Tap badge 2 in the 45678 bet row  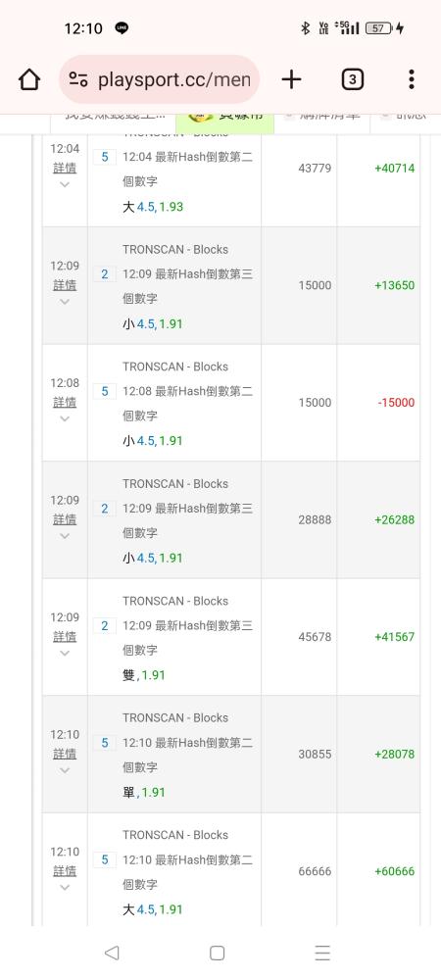click(x=104, y=625)
